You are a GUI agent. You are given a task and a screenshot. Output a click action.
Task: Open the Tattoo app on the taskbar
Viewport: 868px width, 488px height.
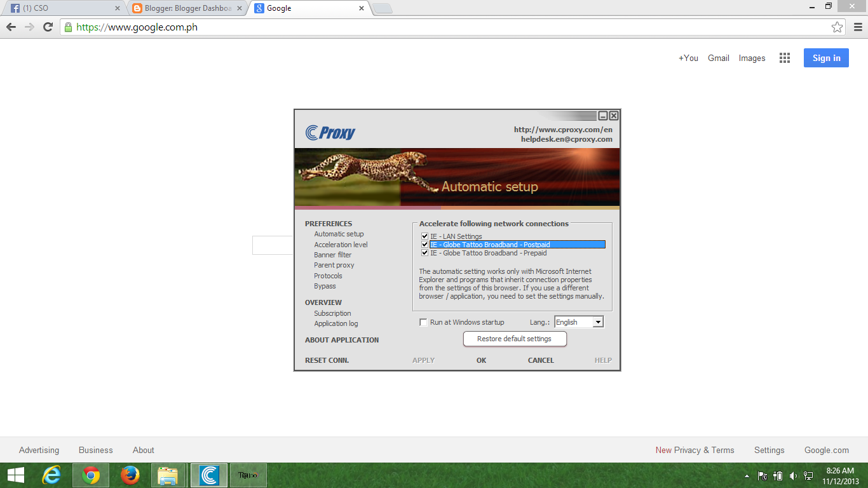pyautogui.click(x=248, y=475)
